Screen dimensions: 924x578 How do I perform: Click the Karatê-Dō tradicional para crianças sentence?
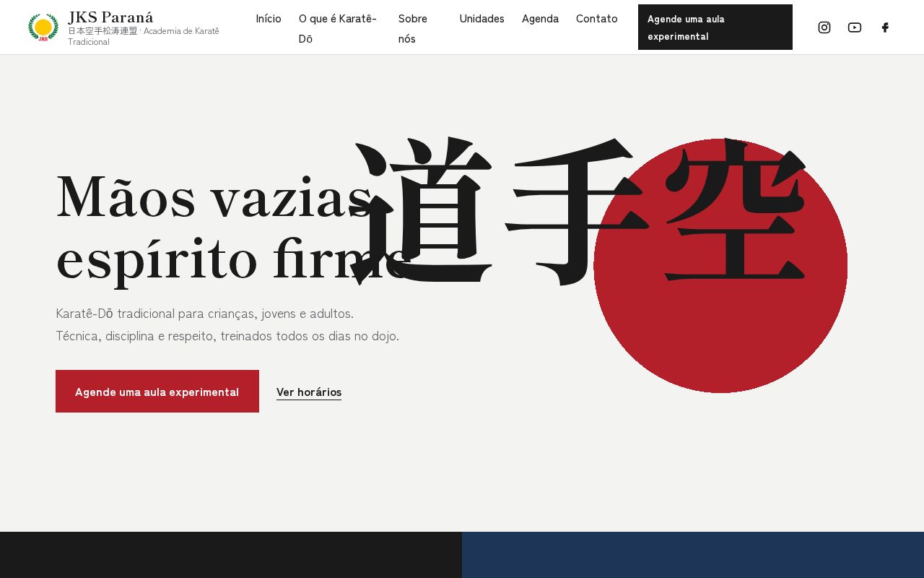(x=204, y=314)
